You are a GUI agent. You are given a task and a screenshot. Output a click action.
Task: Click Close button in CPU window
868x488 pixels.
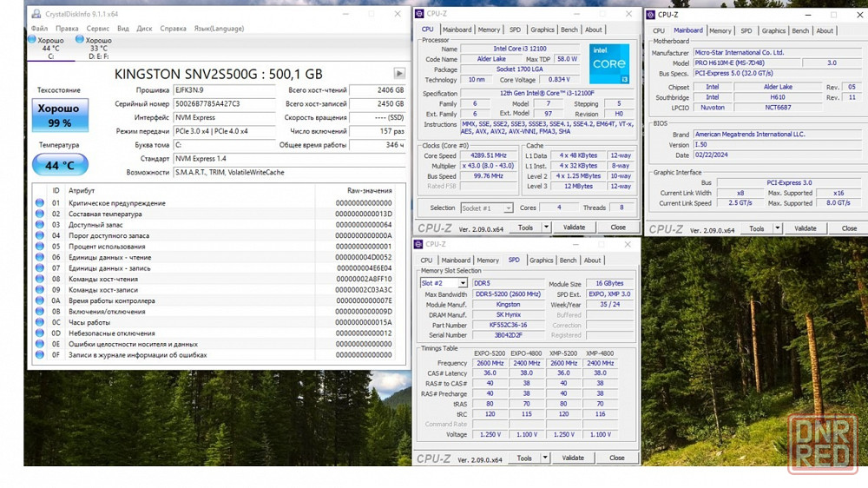(618, 228)
